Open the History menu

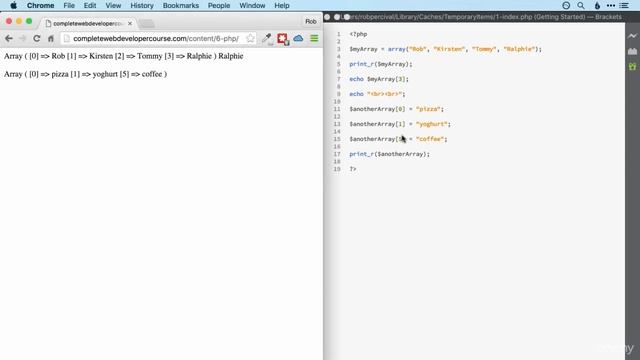pos(142,5)
